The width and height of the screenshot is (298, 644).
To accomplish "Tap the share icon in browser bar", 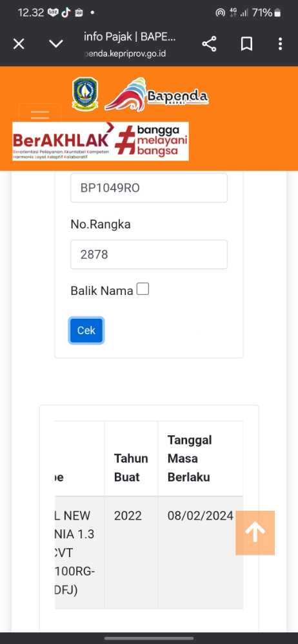I will tap(209, 44).
